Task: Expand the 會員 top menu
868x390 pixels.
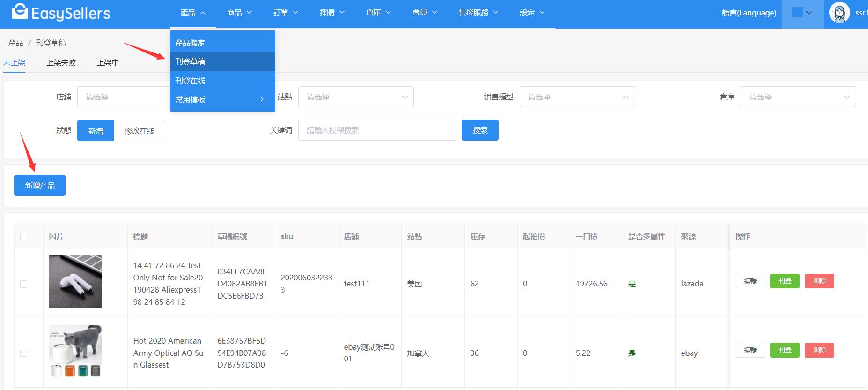Action: point(425,13)
